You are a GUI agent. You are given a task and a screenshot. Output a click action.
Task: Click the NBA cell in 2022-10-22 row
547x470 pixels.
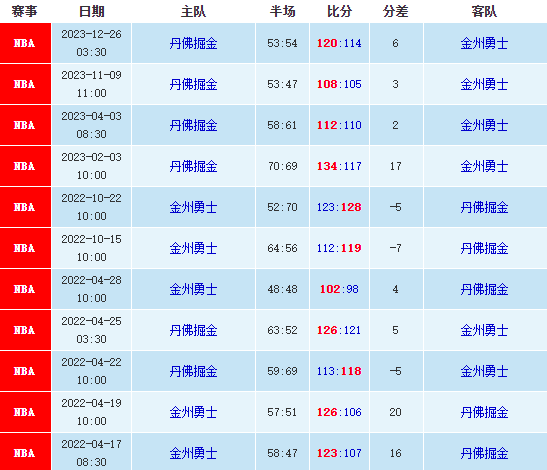coord(25,207)
